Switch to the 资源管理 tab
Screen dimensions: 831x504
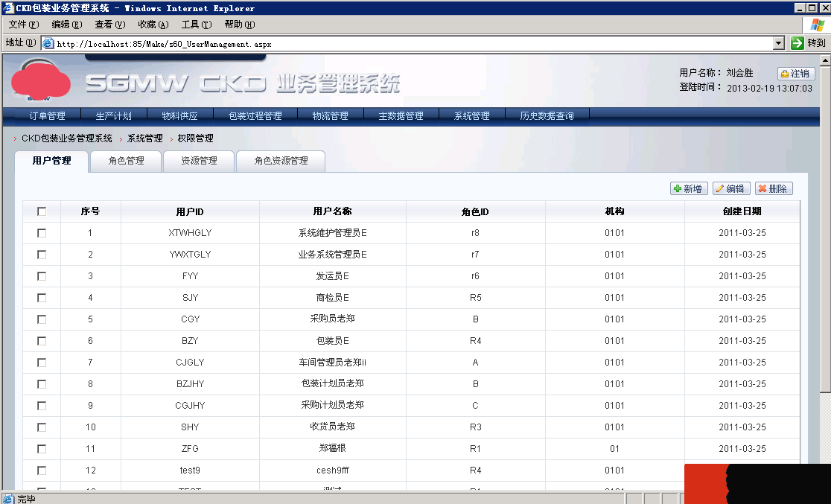coord(199,161)
